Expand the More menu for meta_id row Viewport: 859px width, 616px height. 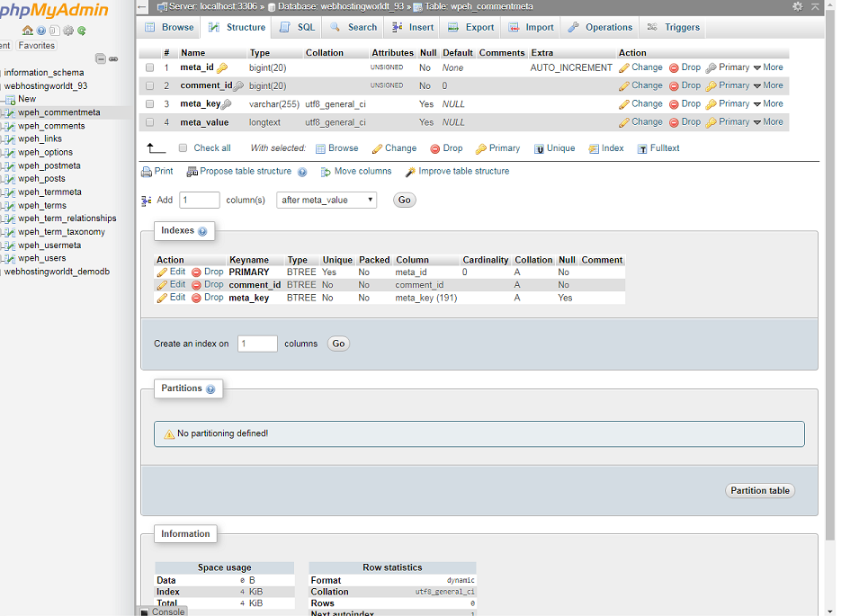768,67
